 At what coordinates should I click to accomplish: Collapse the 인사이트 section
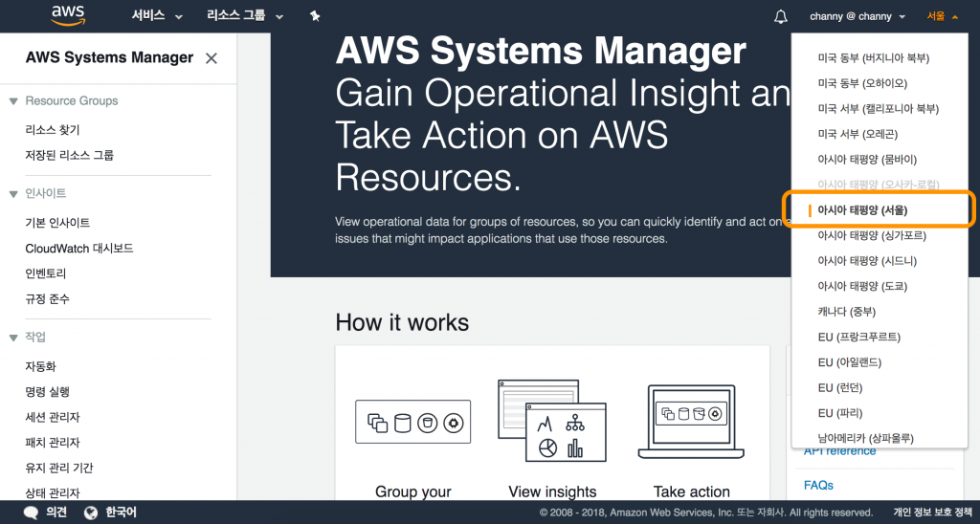point(13,194)
